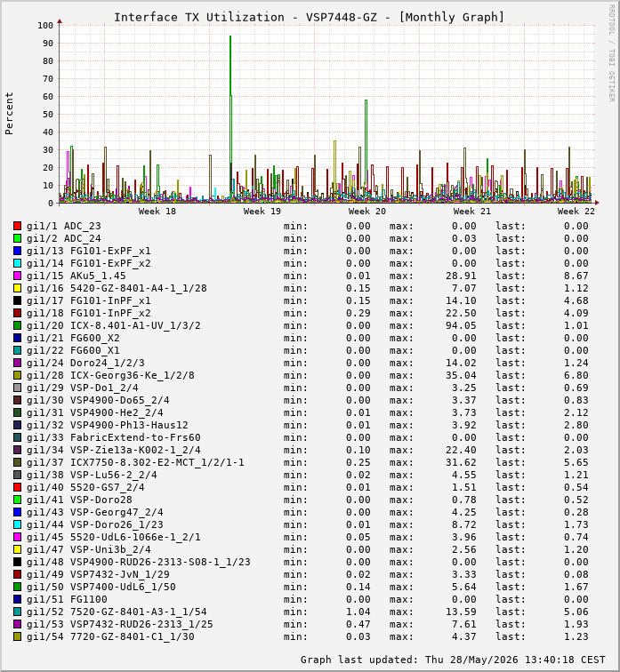Click the max value 35.04 for gi1/28
The width and height of the screenshot is (620, 672).
[461, 375]
